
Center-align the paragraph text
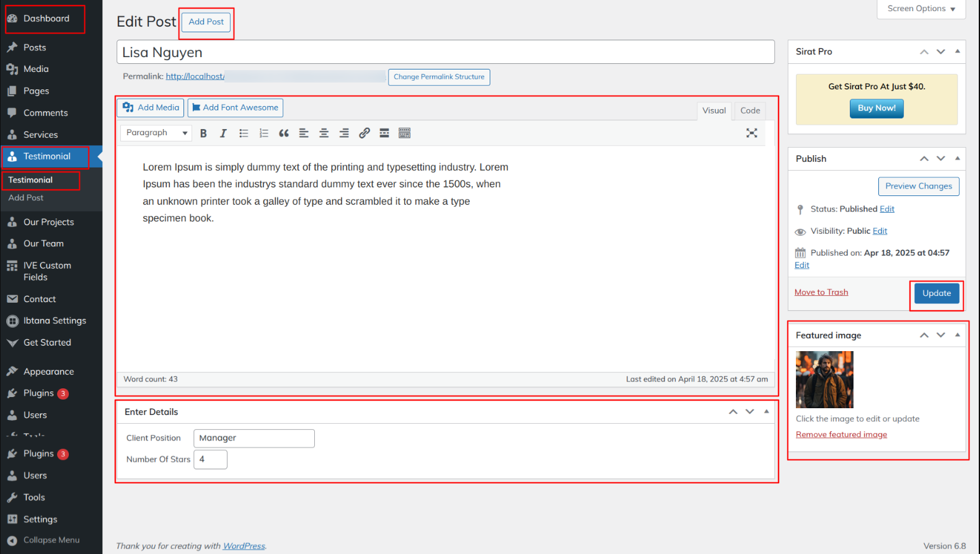click(x=324, y=133)
